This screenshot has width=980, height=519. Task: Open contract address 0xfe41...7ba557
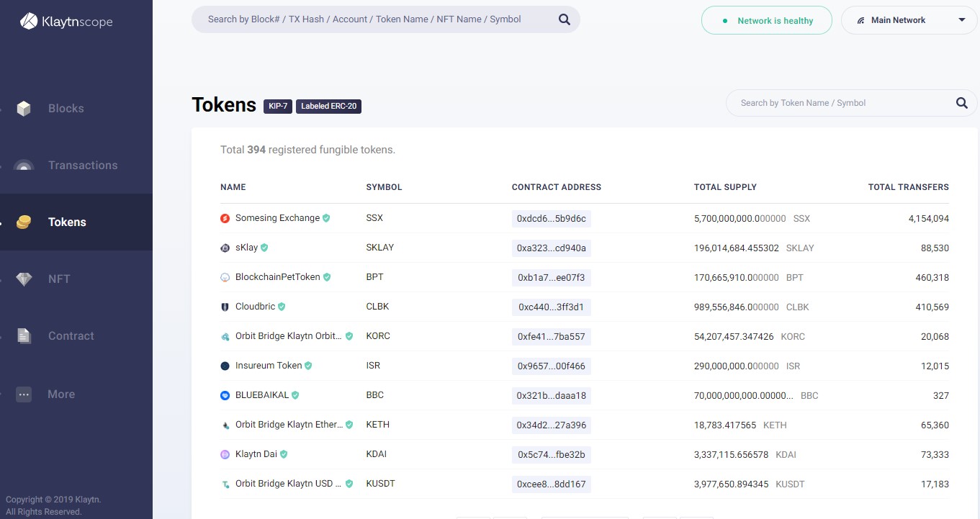pyautogui.click(x=552, y=337)
